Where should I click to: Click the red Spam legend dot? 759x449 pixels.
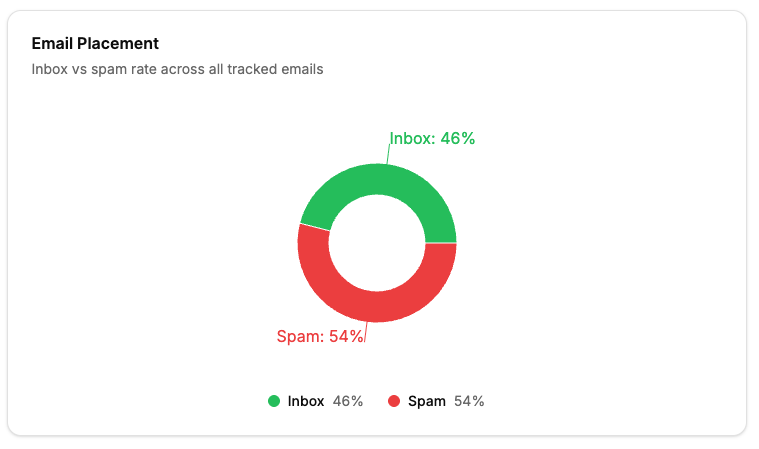[x=394, y=401]
